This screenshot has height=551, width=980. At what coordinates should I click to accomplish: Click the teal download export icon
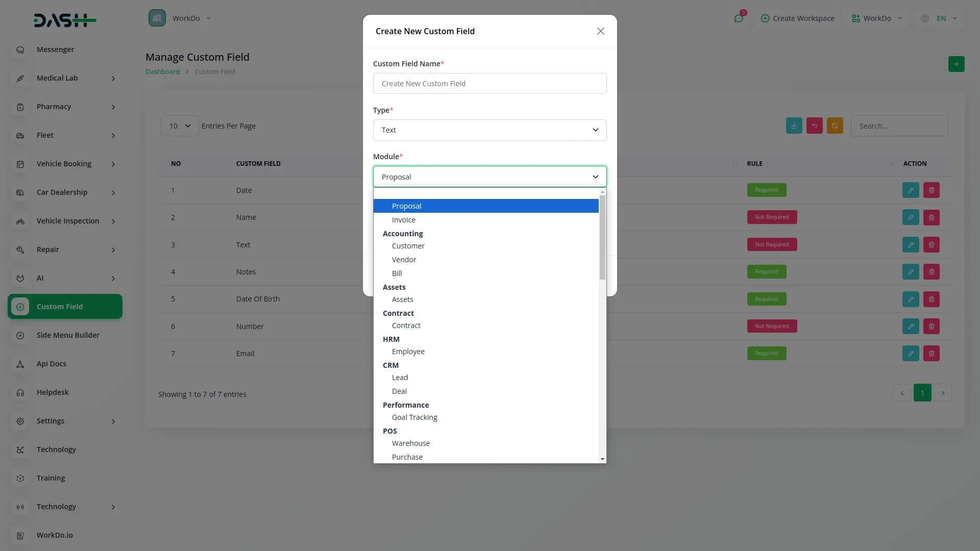coord(794,126)
